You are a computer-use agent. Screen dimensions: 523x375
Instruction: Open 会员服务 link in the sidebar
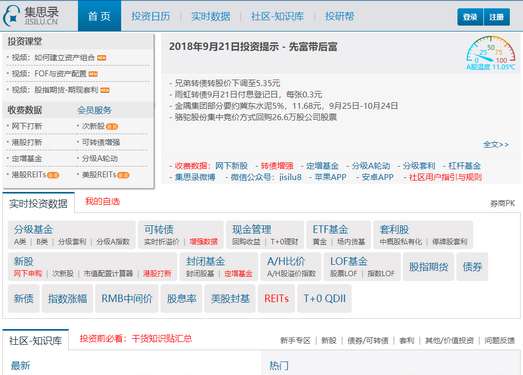95,110
